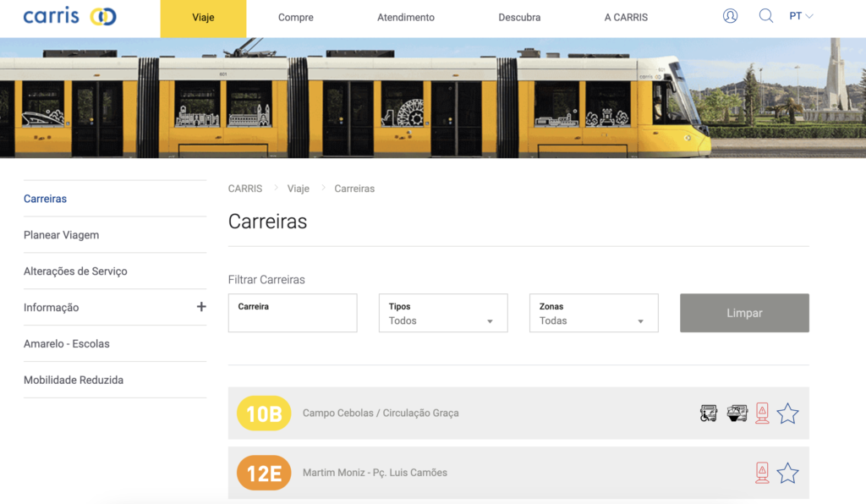The height and width of the screenshot is (504, 866).
Task: Click the bus vehicle icon on 10B row
Action: [737, 413]
